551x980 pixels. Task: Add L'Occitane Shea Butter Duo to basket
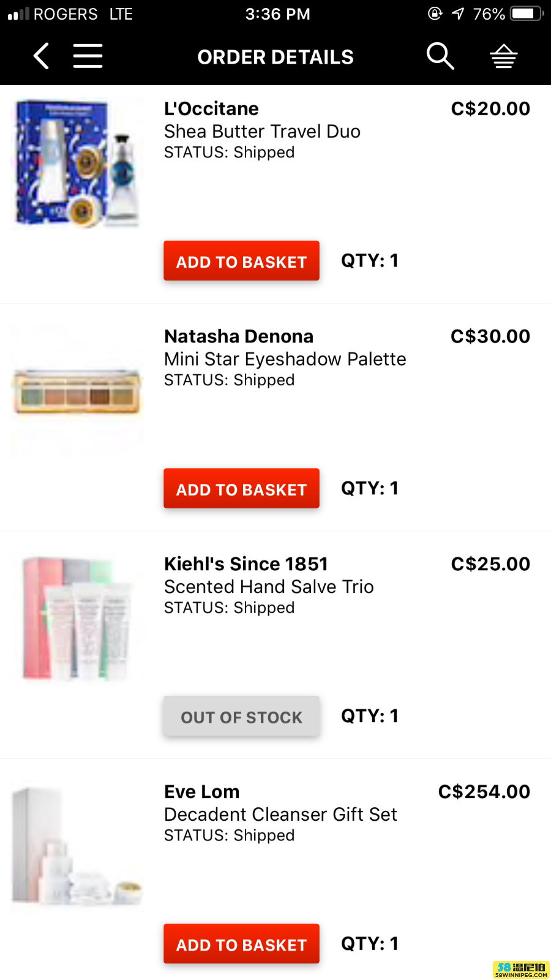[x=241, y=261]
